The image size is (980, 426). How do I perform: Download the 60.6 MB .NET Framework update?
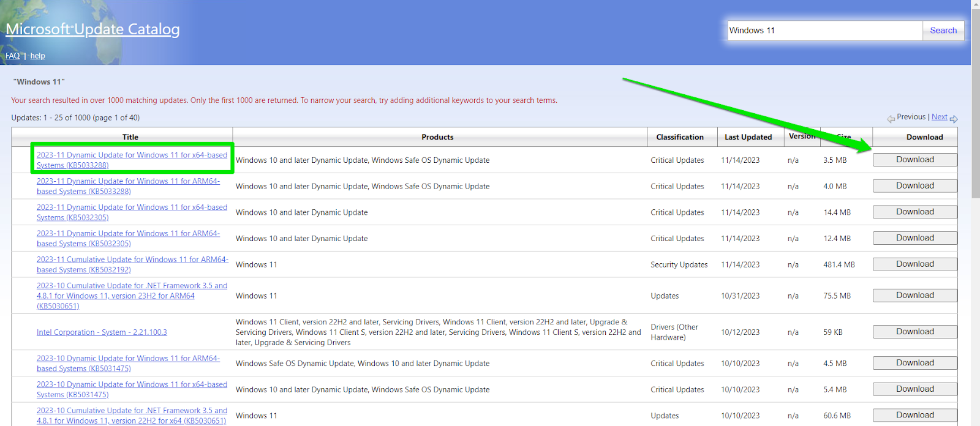(915, 415)
